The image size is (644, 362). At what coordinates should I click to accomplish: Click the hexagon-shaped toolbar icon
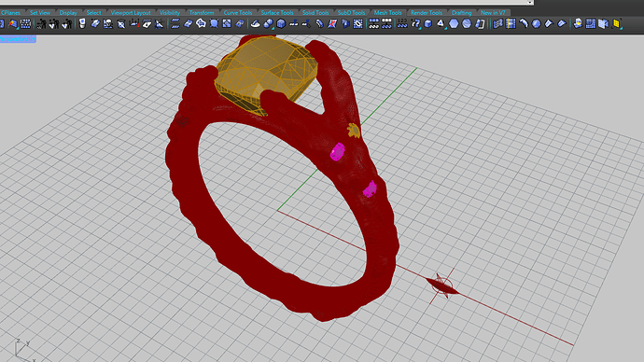tap(454, 24)
